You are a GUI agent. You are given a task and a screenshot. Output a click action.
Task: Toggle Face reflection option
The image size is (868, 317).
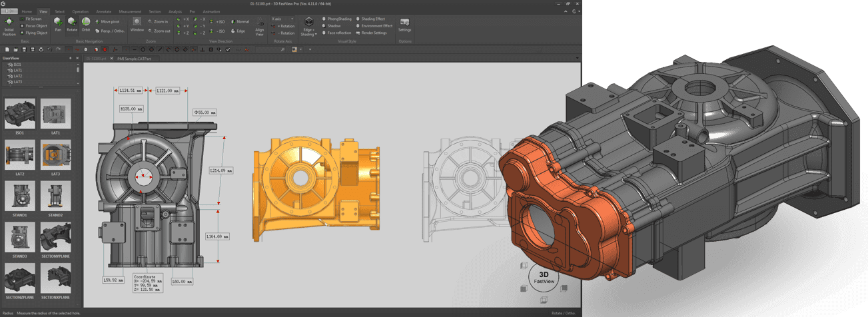(337, 33)
